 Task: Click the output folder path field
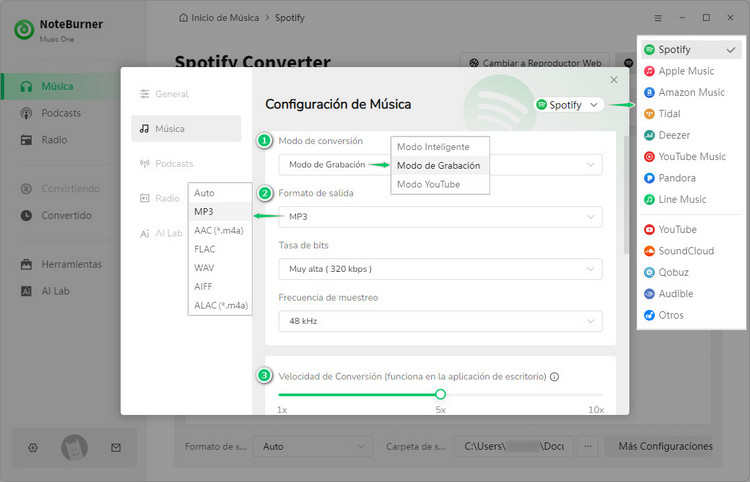514,447
